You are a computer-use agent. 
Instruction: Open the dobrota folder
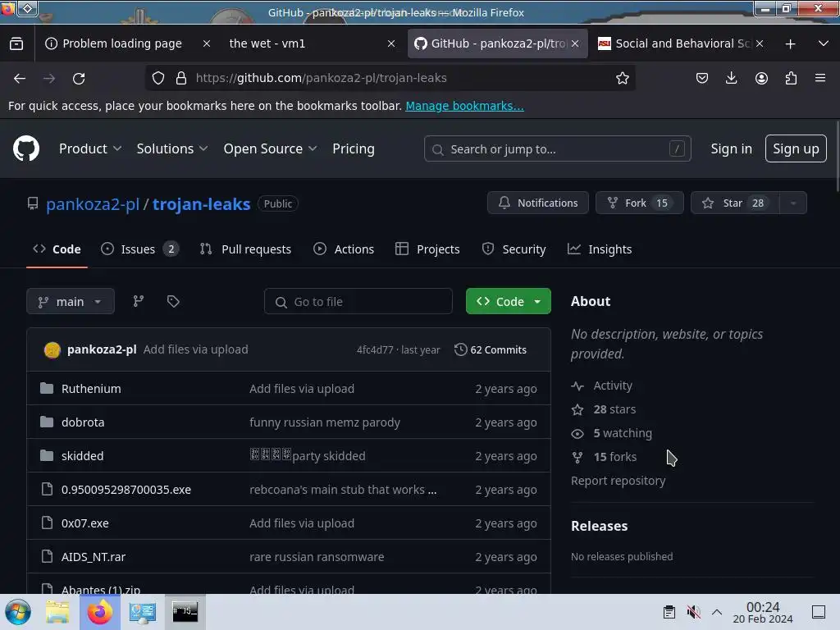[83, 422]
